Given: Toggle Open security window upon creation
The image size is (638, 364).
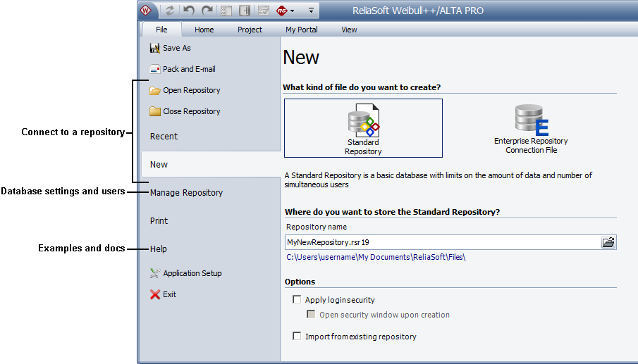Looking at the screenshot, I should [311, 315].
